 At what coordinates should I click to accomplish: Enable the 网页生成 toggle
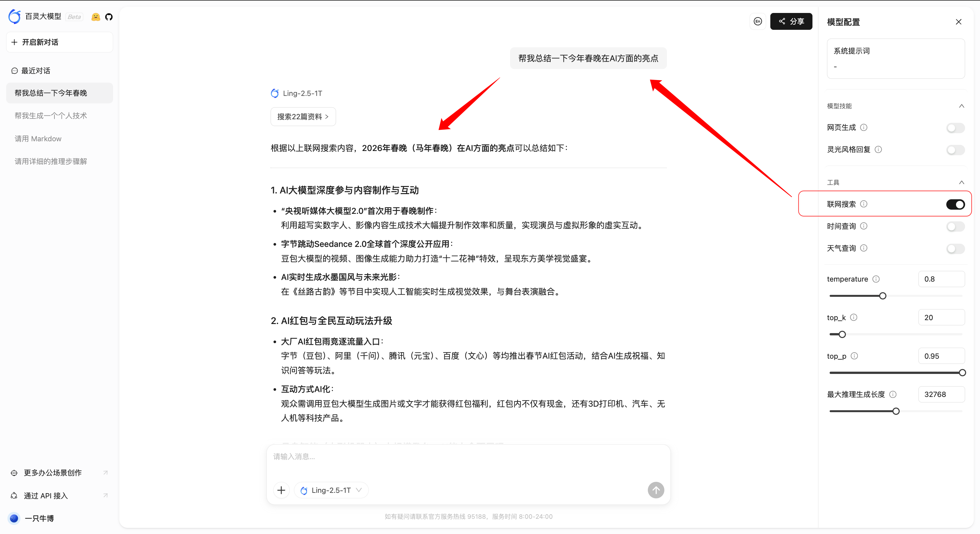(955, 128)
